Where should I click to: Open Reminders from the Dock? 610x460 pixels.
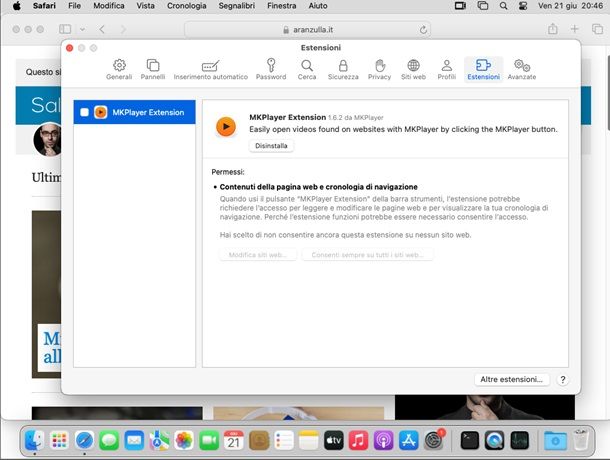click(284, 441)
